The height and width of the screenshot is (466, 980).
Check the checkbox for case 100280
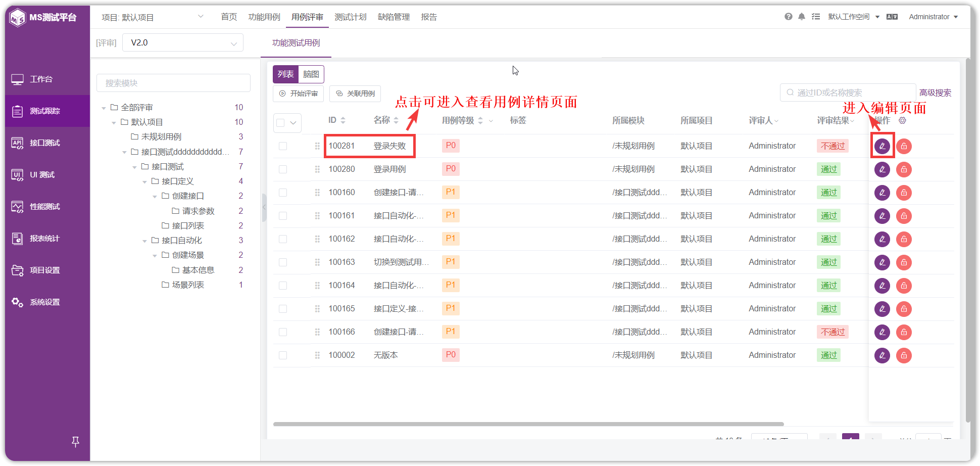click(283, 169)
